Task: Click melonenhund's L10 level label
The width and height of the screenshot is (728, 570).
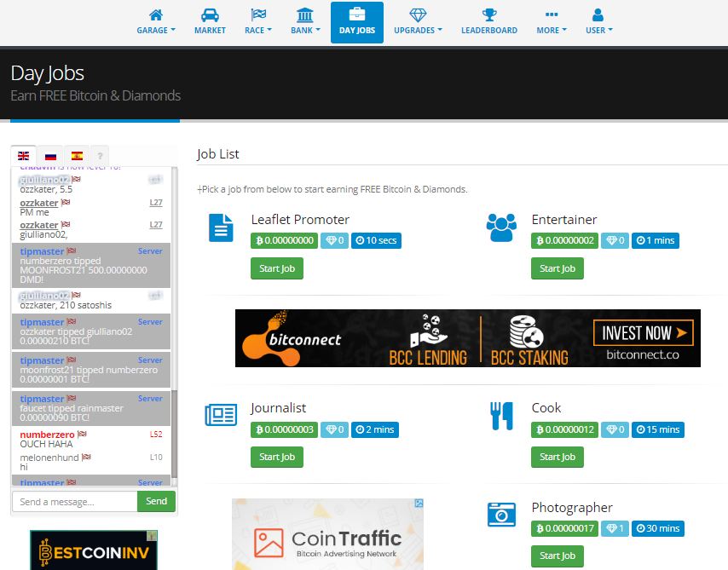Action: tap(156, 458)
